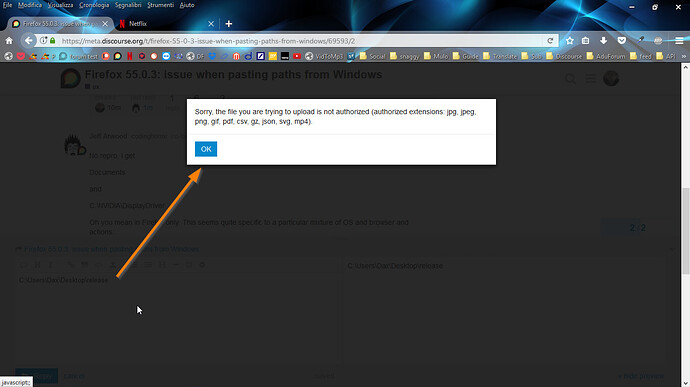The image size is (690, 387).
Task: Go to the Firefox home page icon
Action: pyautogui.click(x=9, y=41)
